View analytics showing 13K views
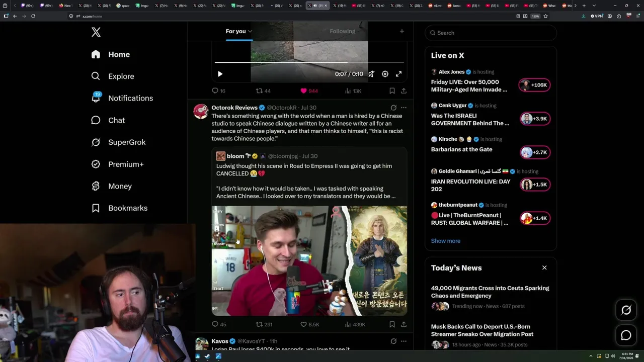The height and width of the screenshot is (362, 644). [353, 91]
